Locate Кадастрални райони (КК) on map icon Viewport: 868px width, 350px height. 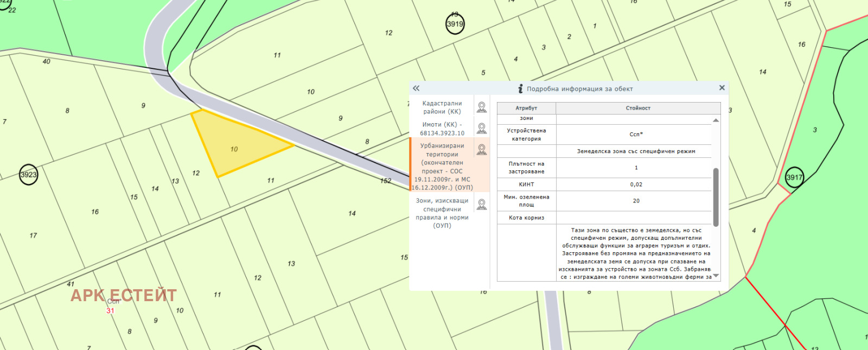[481, 107]
